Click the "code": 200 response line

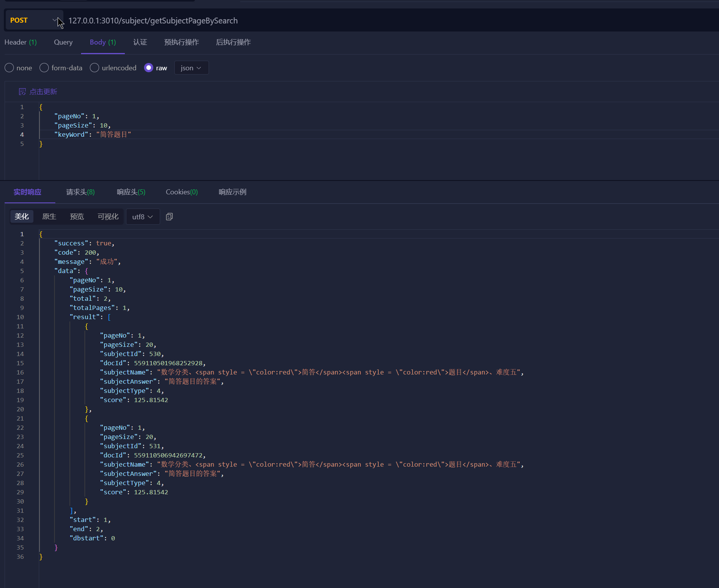click(77, 253)
